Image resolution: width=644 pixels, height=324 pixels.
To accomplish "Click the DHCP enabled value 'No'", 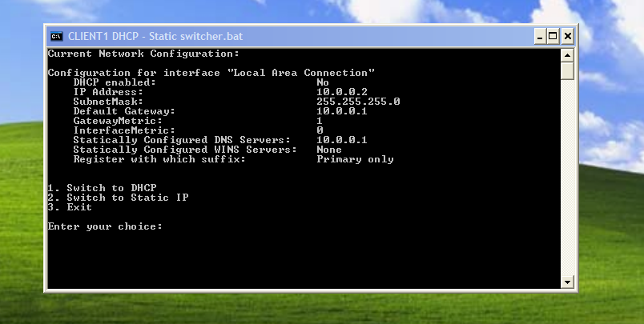I will click(323, 82).
